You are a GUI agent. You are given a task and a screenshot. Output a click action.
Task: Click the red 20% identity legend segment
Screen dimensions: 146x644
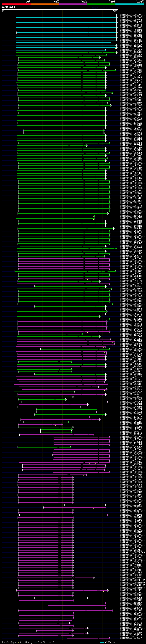[x=16, y=4]
